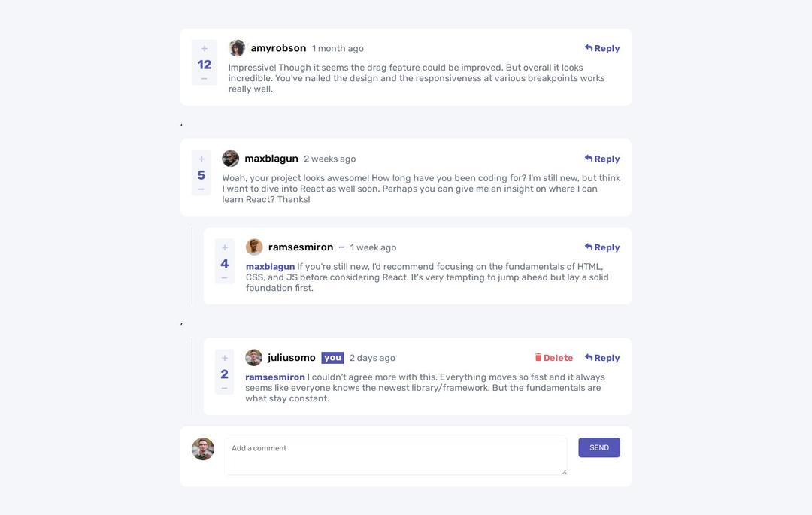
Task: Downvote maxblagun's comment
Action: [x=201, y=189]
